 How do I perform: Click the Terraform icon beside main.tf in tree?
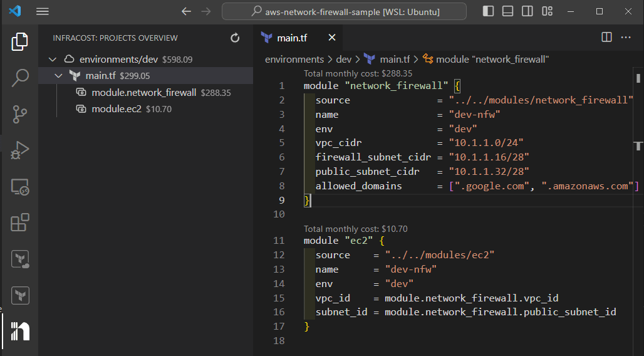(75, 76)
